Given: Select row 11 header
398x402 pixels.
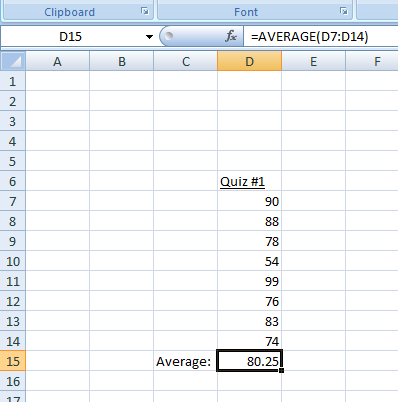Looking at the screenshot, I should (x=13, y=281).
